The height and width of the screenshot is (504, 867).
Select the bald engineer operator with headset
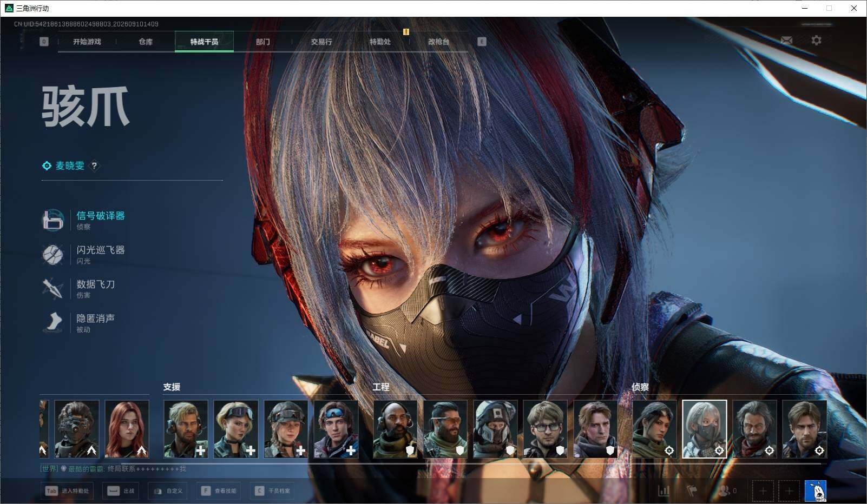(395, 429)
